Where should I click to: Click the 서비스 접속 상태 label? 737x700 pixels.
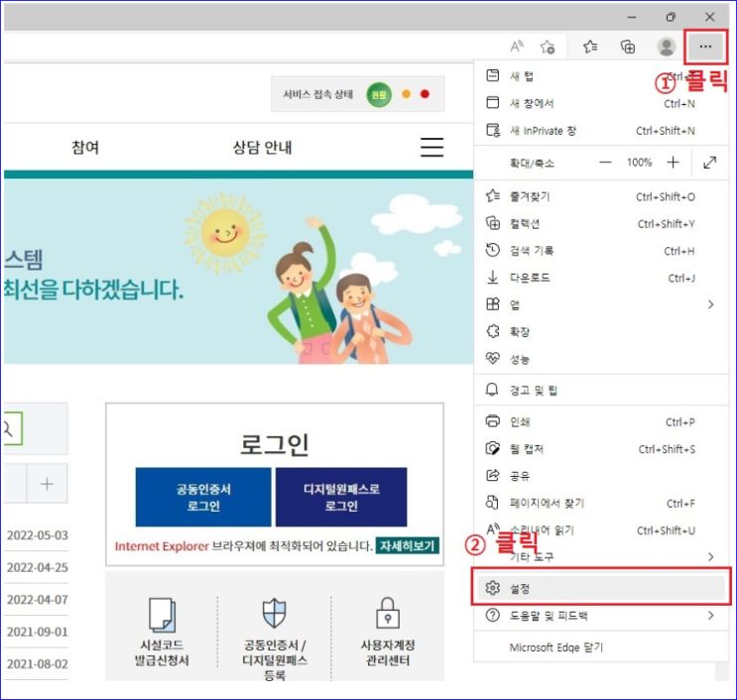pos(317,94)
